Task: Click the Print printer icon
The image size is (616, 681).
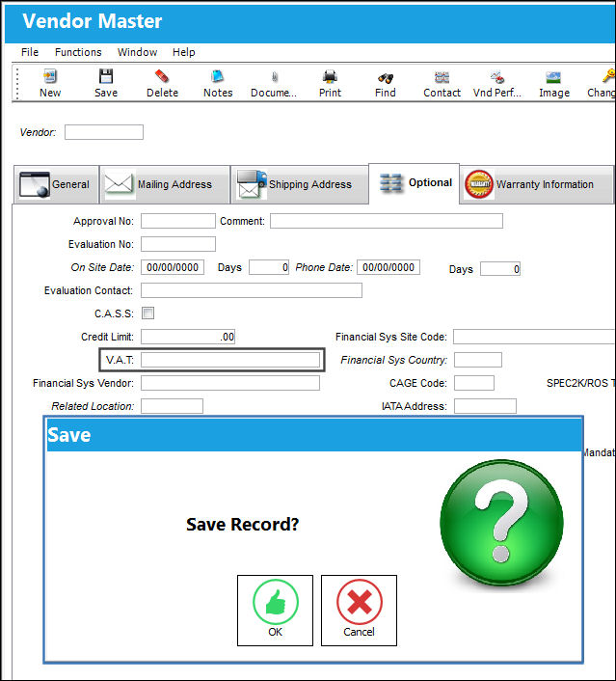Action: tap(330, 77)
